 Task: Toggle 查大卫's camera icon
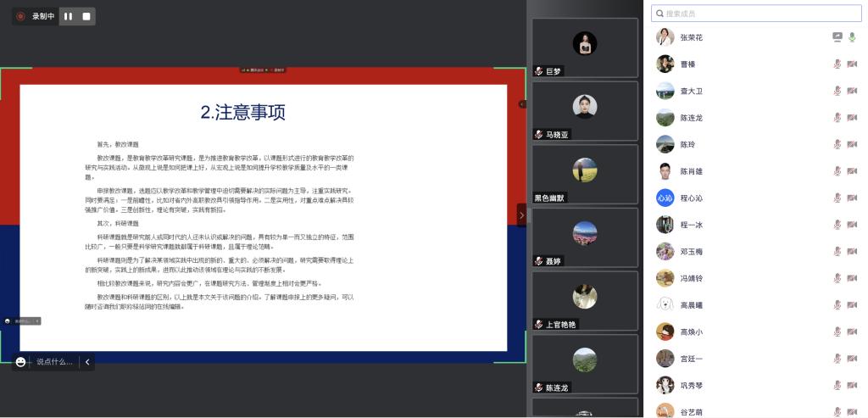pos(852,91)
